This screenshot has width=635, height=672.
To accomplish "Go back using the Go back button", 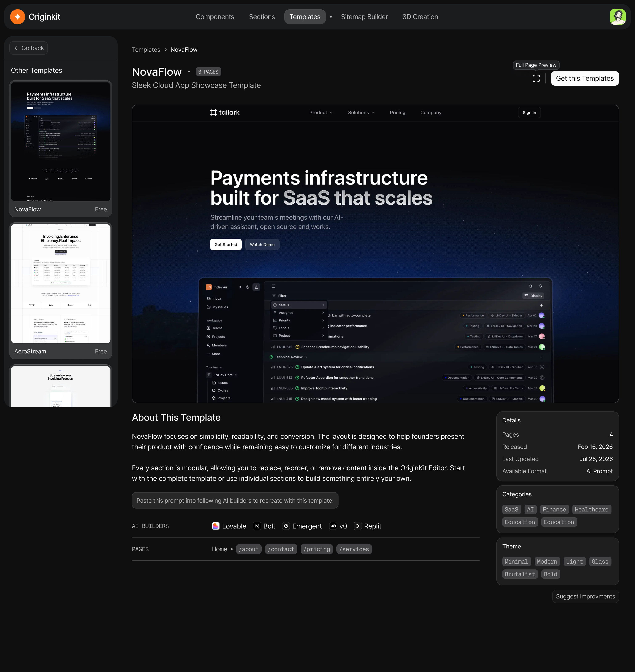I will pyautogui.click(x=28, y=48).
